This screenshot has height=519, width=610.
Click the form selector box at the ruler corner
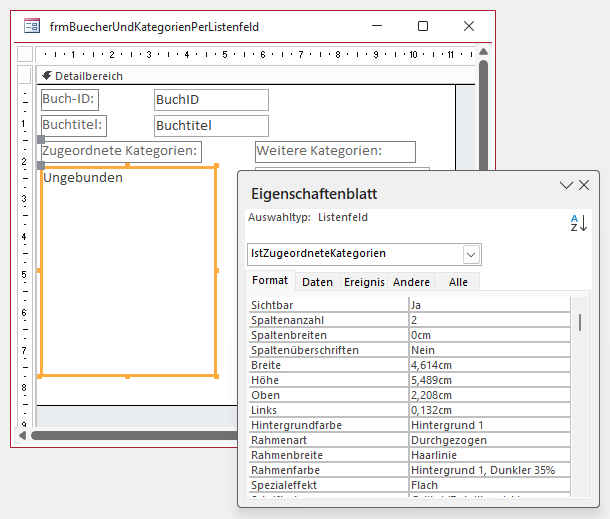(25, 53)
